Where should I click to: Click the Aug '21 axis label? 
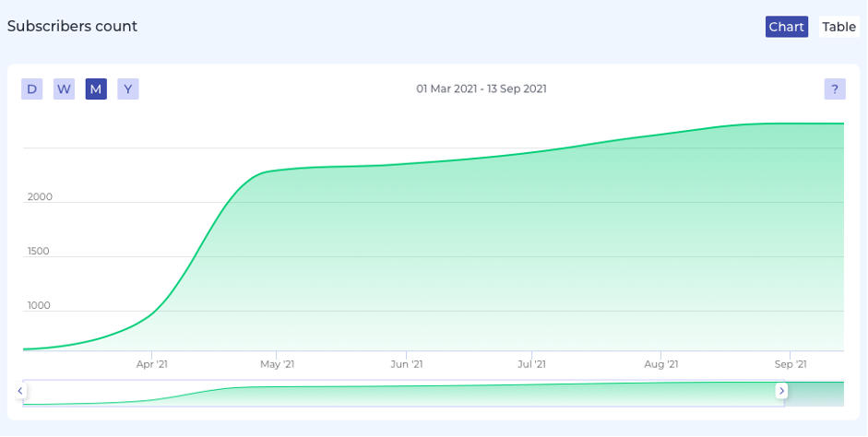tap(660, 364)
